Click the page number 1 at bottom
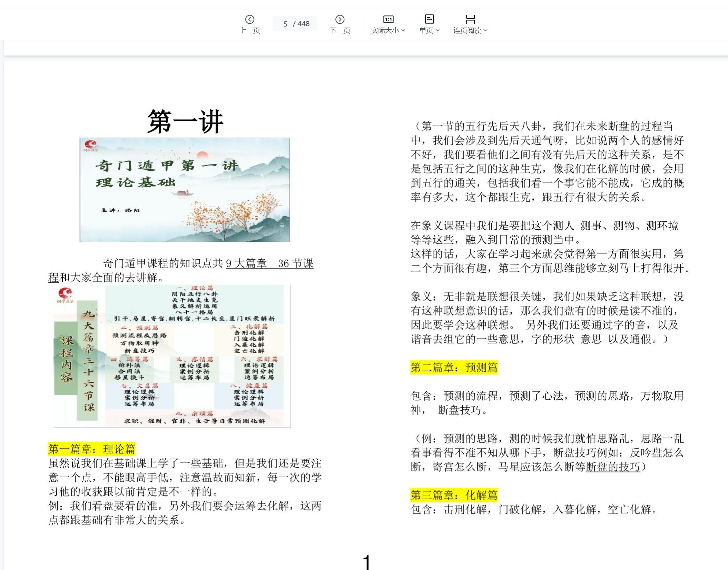The image size is (728, 570). (x=366, y=562)
